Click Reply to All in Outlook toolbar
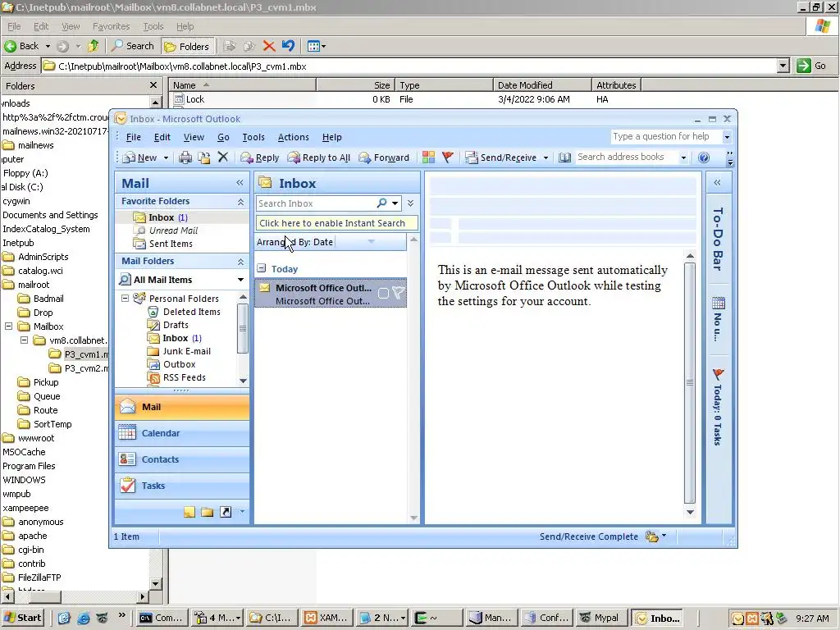 319,157
